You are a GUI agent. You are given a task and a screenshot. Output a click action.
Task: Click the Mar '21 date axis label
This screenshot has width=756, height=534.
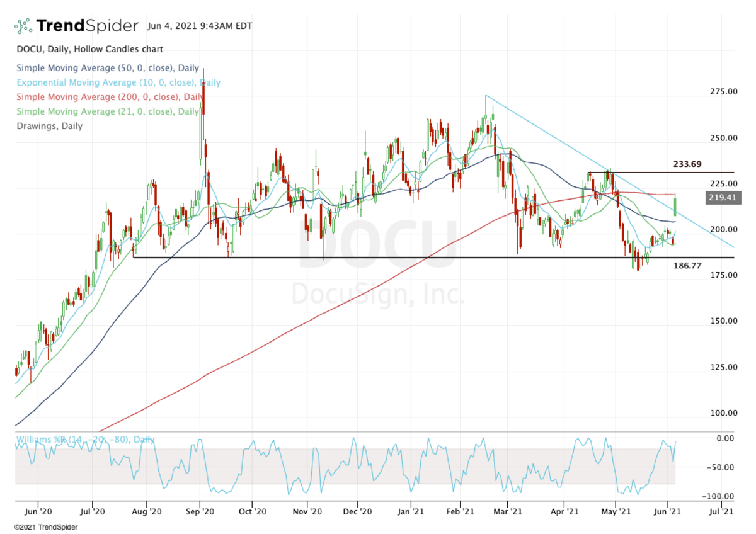coord(508,513)
